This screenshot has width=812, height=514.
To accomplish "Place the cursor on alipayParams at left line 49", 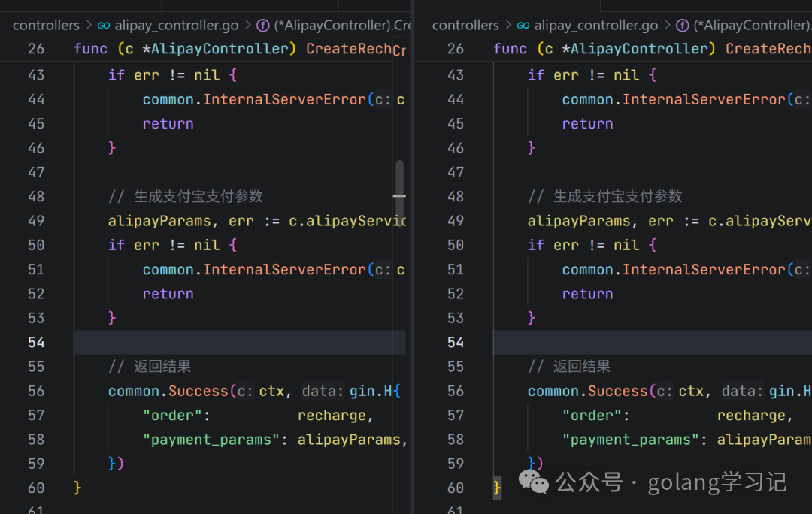I will [x=159, y=221].
